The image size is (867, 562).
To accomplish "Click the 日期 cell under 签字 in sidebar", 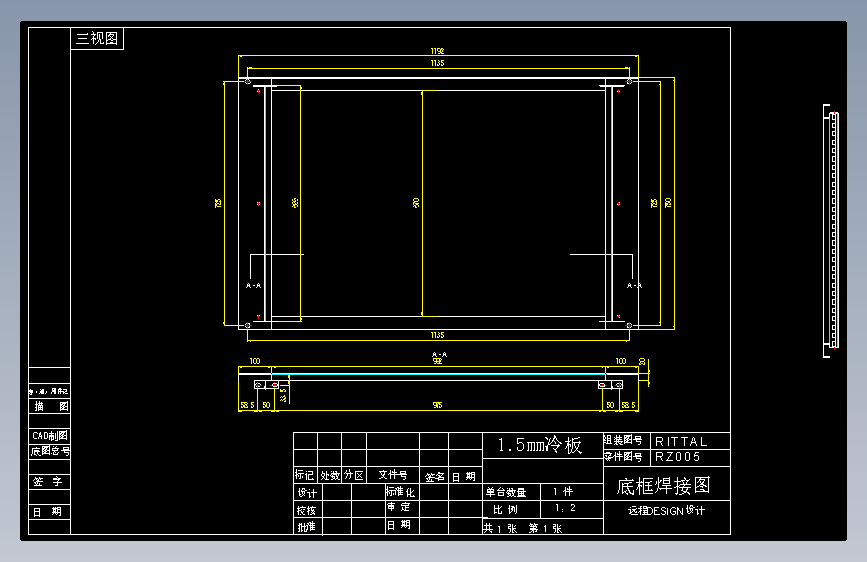I will coord(50,512).
